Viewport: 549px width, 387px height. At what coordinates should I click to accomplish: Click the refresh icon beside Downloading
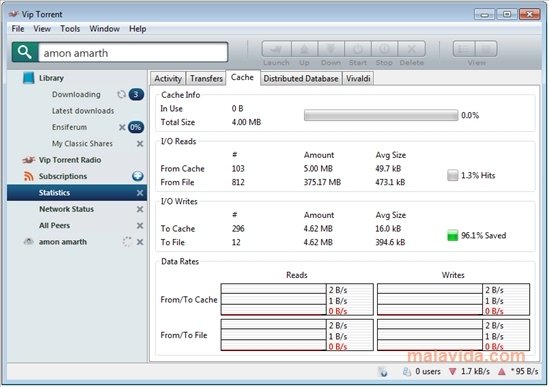point(121,95)
